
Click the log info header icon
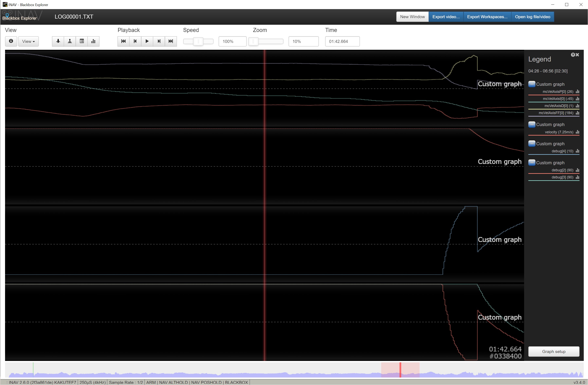(x=11, y=41)
